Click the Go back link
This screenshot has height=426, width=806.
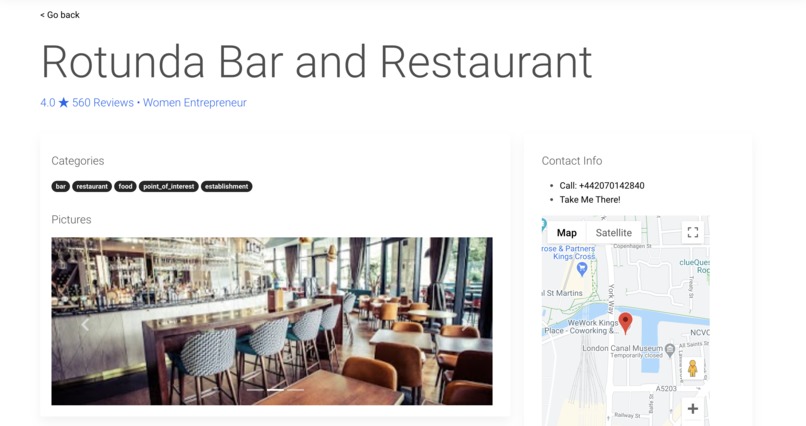coord(60,15)
